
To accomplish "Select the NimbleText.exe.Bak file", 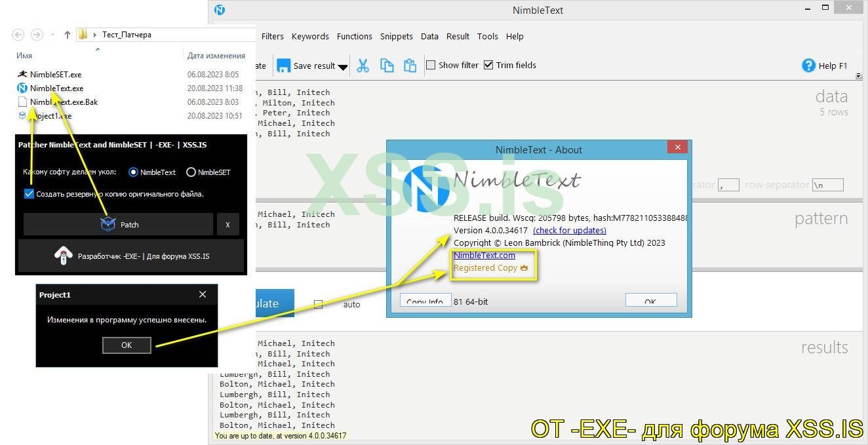I will pyautogui.click(x=64, y=102).
